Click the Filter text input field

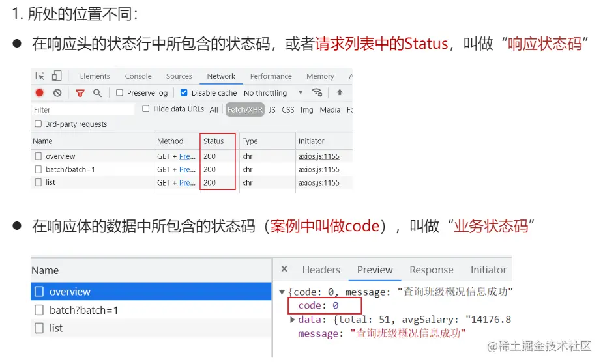point(83,109)
